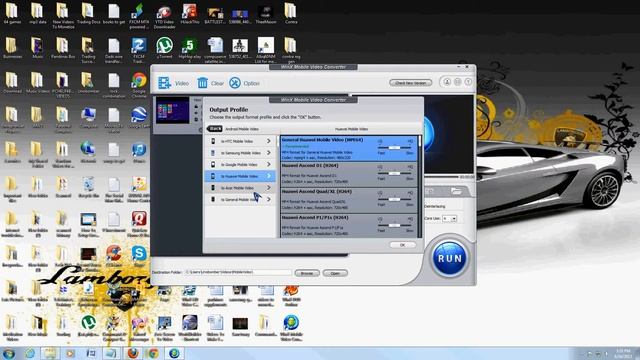Image resolution: width=640 pixels, height=360 pixels.
Task: Click the loaded video thumbnail in file list
Action: point(173,109)
